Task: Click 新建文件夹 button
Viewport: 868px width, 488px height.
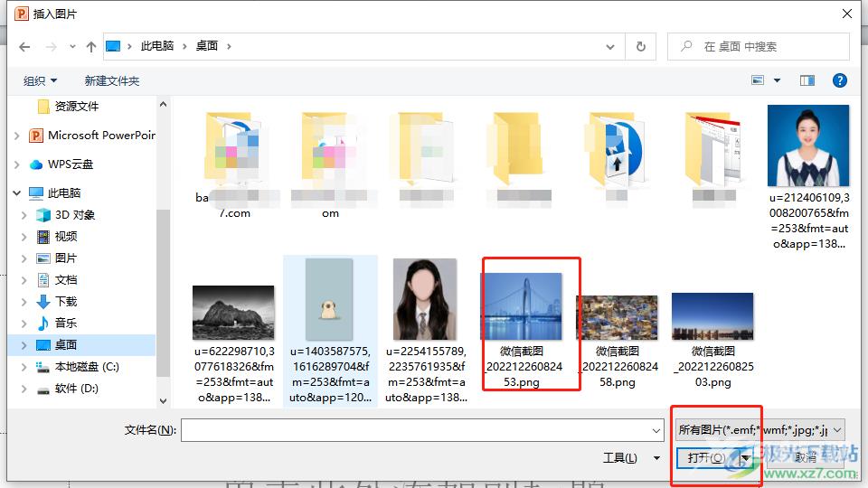Action: [112, 80]
